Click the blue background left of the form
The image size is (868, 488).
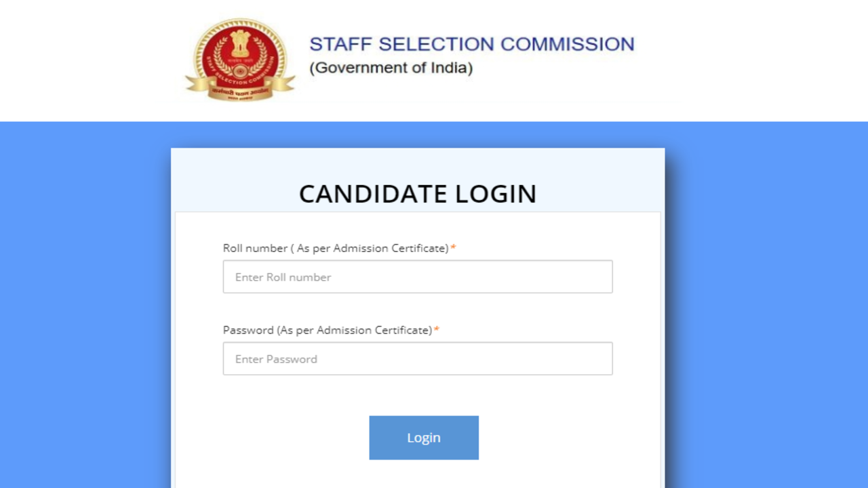85,305
